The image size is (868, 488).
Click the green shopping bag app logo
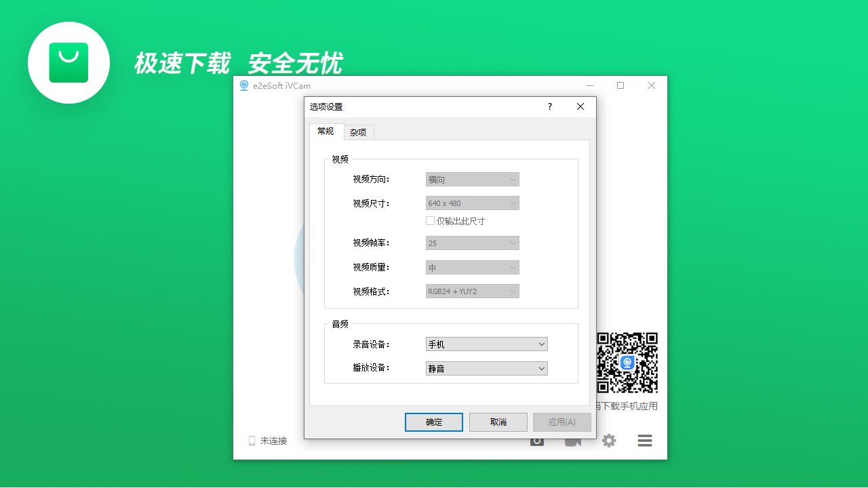(x=68, y=62)
